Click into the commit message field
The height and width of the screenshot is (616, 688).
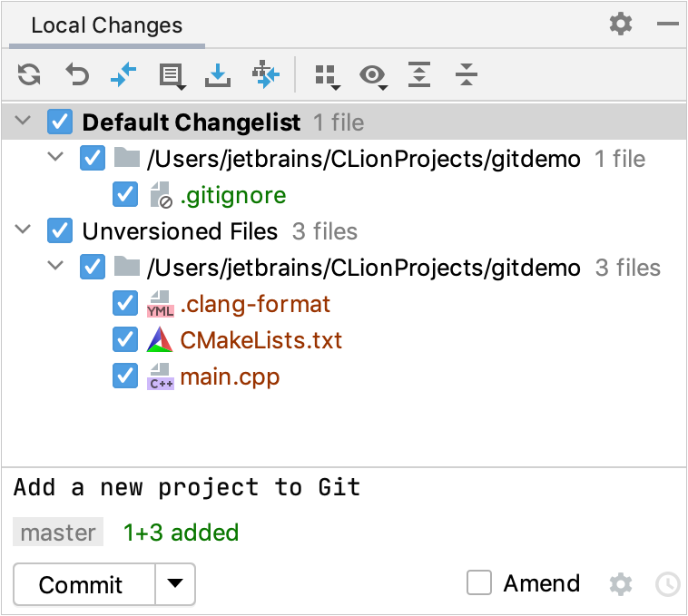click(x=343, y=488)
